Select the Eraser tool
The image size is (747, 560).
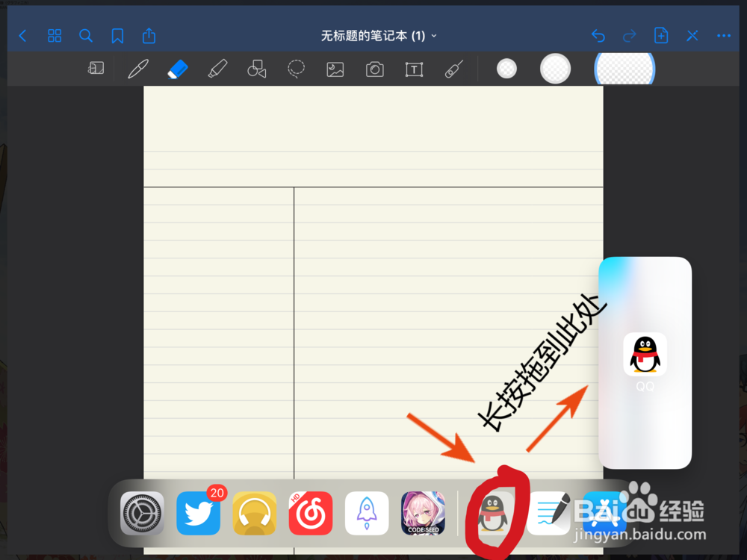178,69
